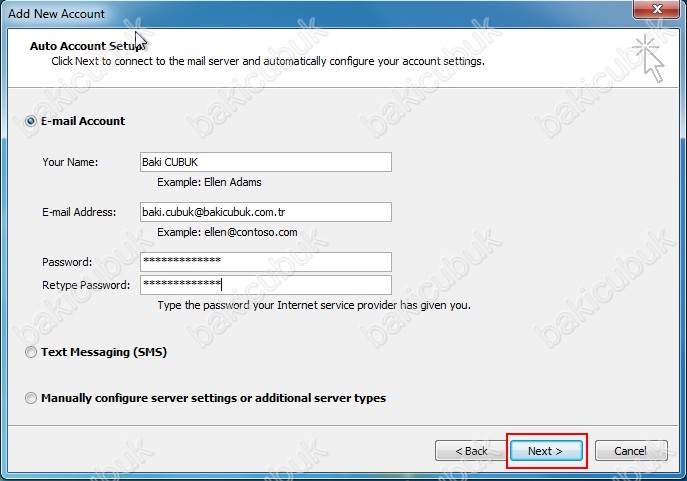Click the Next button
This screenshot has height=481, width=687.
coord(546,451)
